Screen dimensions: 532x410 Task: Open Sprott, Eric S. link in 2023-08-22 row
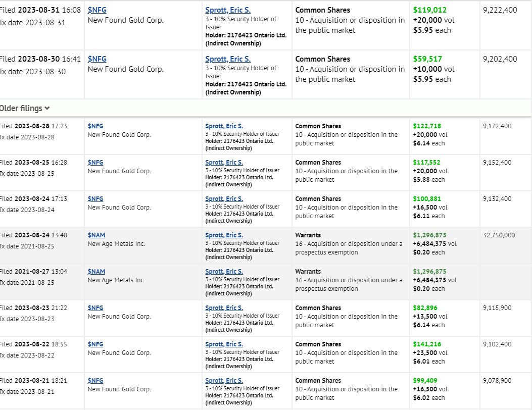(x=224, y=344)
